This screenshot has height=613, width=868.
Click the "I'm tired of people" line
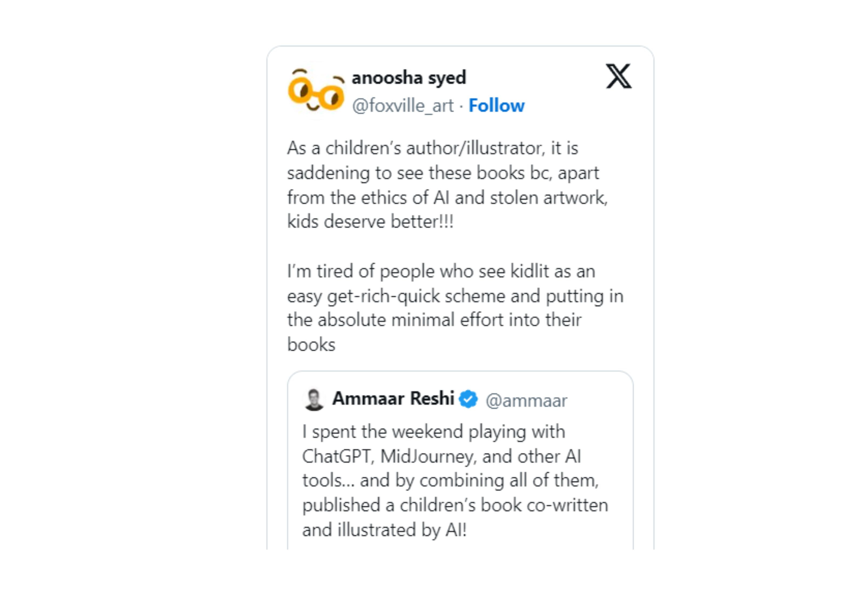[441, 272]
